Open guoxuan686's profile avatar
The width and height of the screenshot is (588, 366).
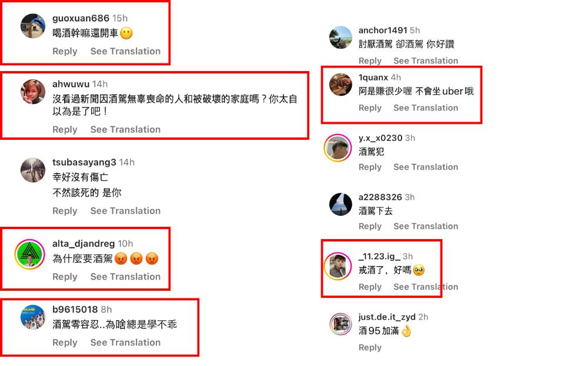[x=33, y=26]
